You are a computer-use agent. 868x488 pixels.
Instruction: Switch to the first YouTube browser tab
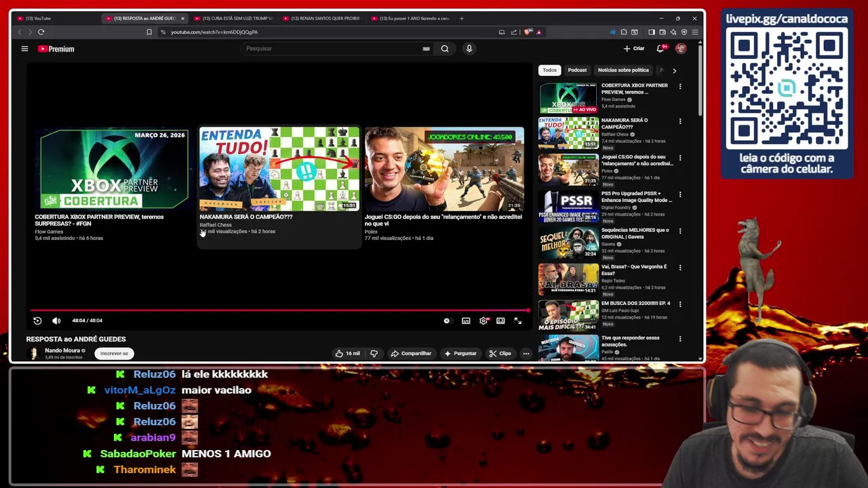(x=54, y=18)
